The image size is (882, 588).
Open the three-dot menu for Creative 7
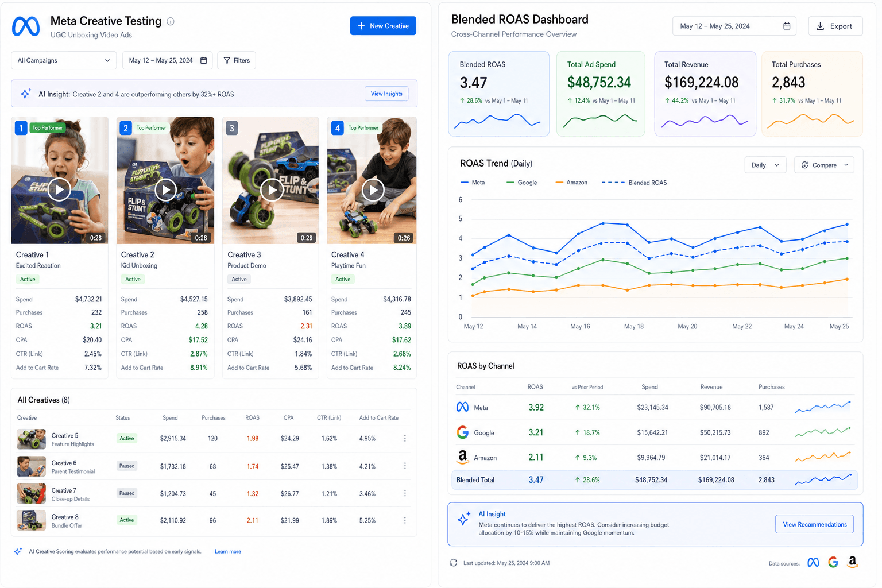click(405, 493)
